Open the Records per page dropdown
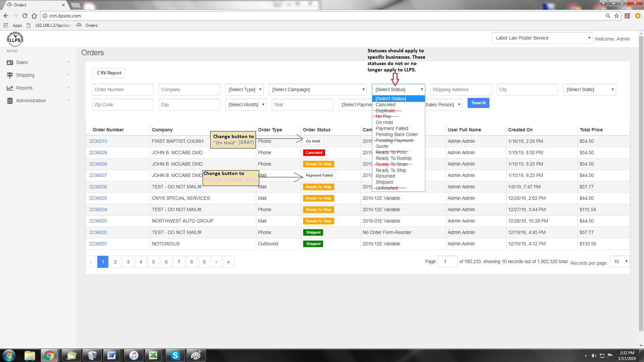Screen dimensions: 644x362 [x=620, y=262]
